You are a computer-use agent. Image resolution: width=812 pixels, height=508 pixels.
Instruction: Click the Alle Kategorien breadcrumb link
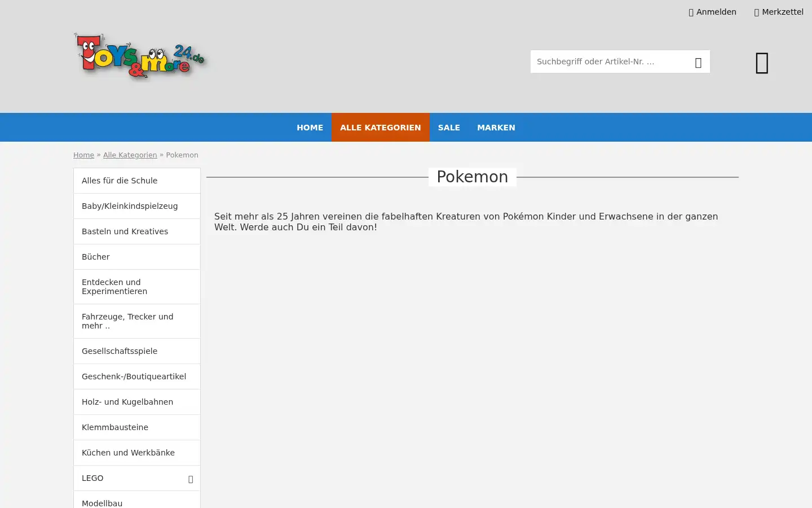click(130, 155)
